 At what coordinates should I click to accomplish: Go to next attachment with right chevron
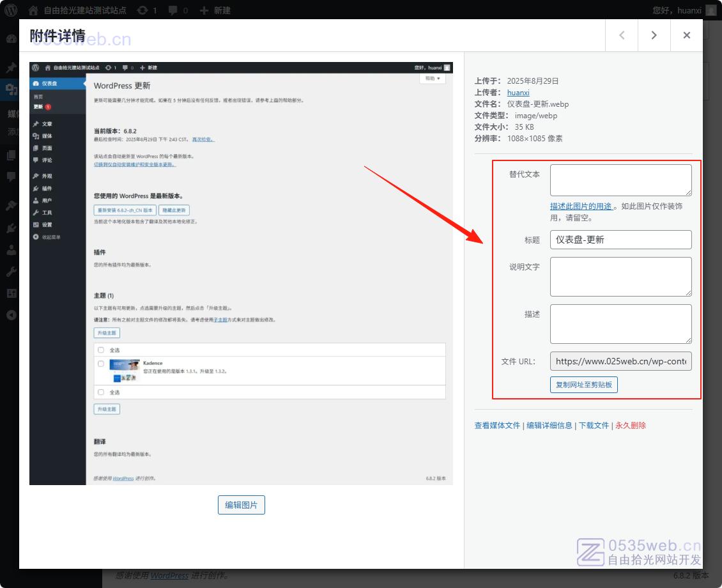(654, 35)
